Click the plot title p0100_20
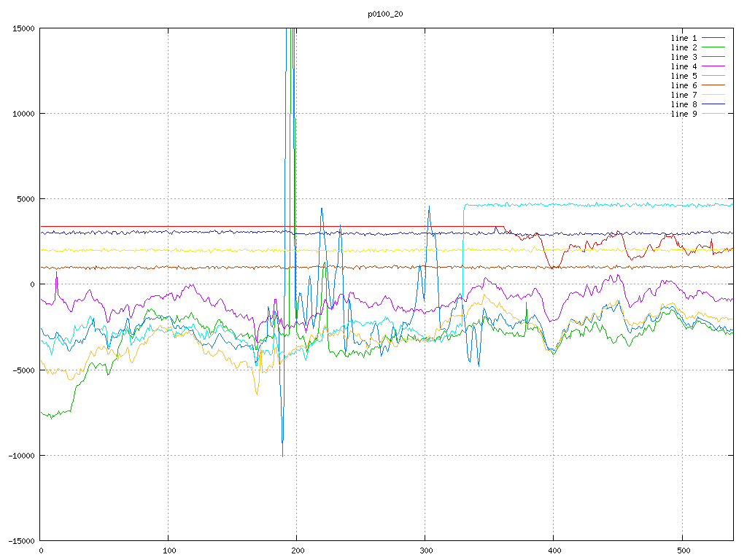747x560 pixels. [x=385, y=15]
